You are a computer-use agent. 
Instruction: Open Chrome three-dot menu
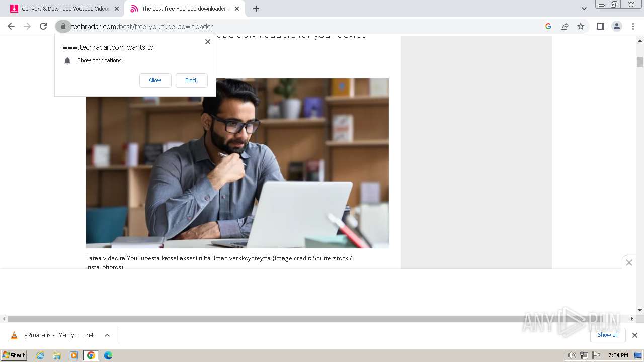633,26
